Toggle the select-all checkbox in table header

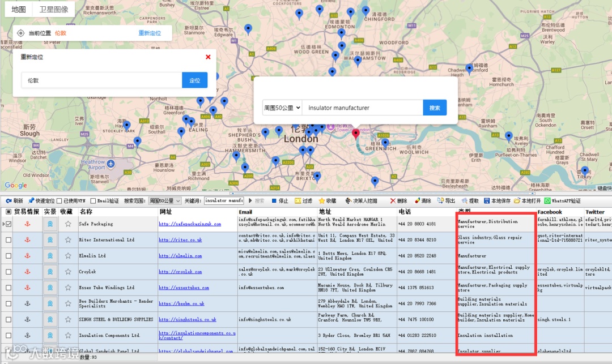pos(8,212)
